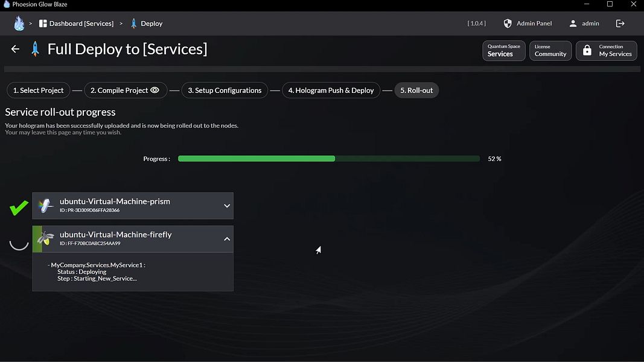Click the admin user avatar icon
The width and height of the screenshot is (644, 362).
point(573,24)
